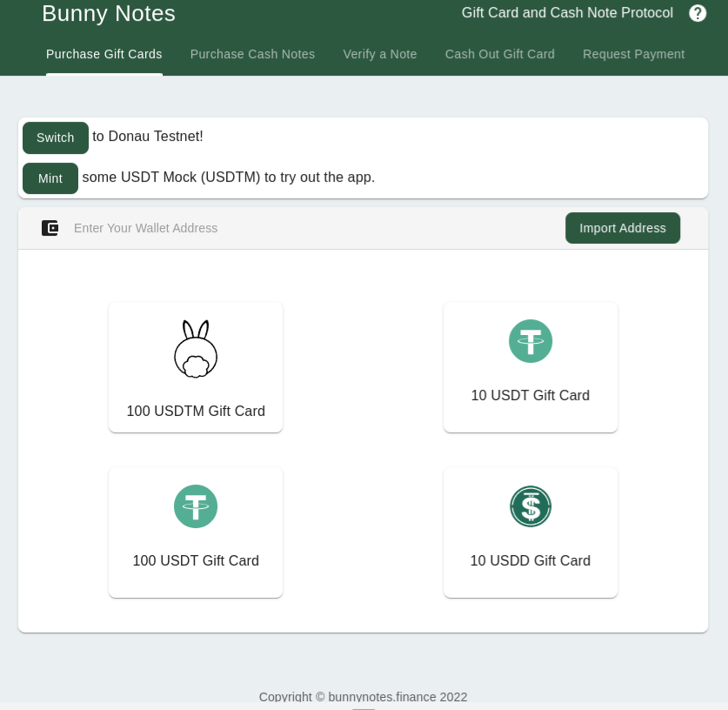Click the wallet icon beside address field
The width and height of the screenshot is (728, 710).
click(x=50, y=228)
